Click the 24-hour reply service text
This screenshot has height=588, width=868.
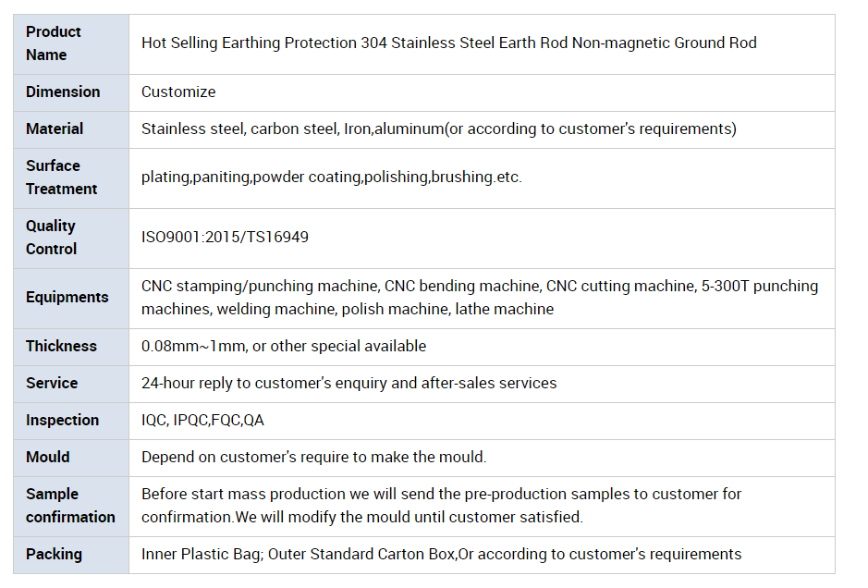348,383
